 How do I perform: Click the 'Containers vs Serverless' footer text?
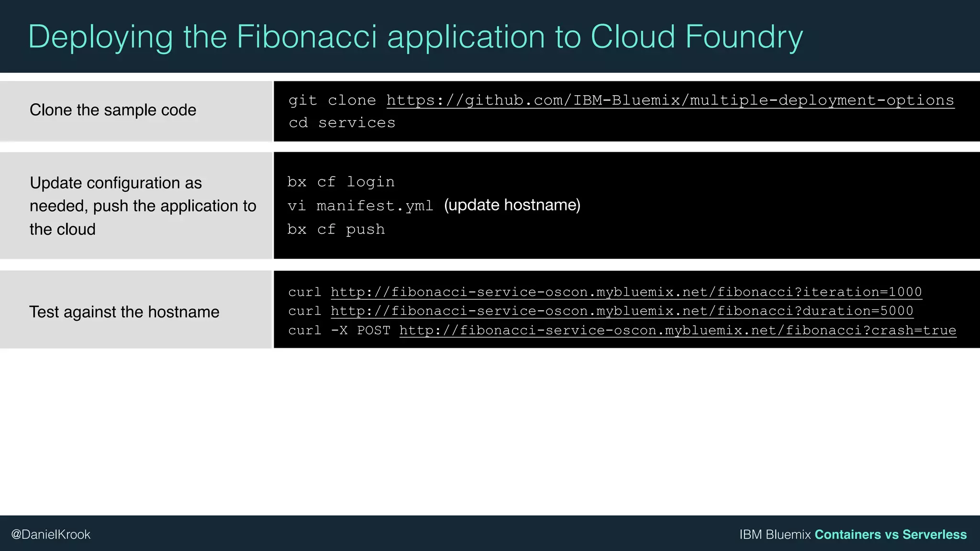pos(891,534)
